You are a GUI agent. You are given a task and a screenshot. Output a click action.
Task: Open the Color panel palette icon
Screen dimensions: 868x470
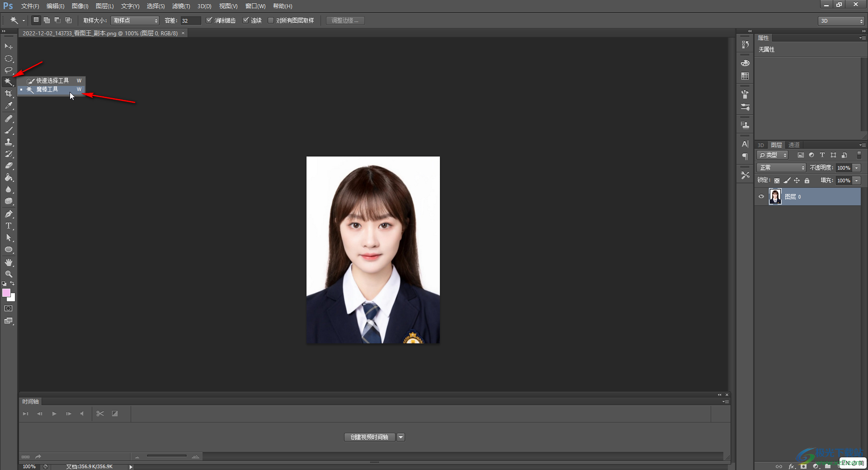pos(745,63)
